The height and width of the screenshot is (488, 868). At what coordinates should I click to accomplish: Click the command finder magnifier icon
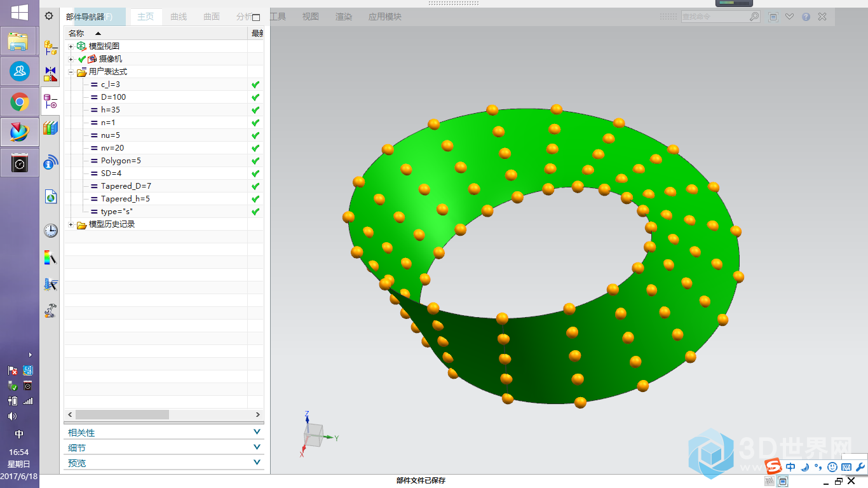754,17
